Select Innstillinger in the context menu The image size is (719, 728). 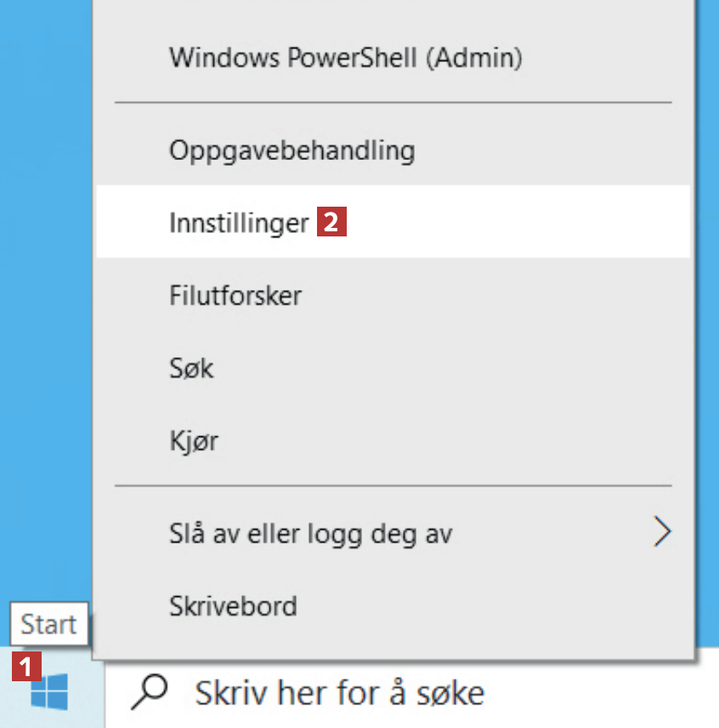239,223
